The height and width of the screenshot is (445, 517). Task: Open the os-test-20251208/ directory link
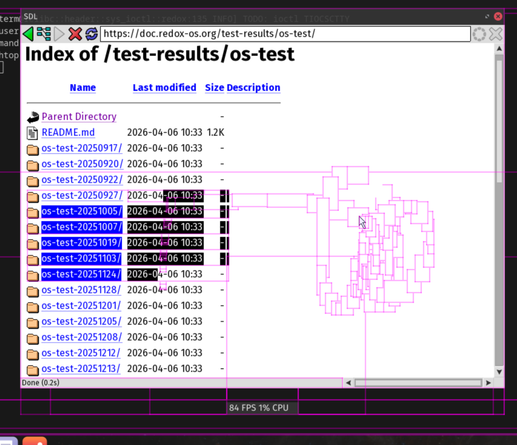(x=82, y=337)
